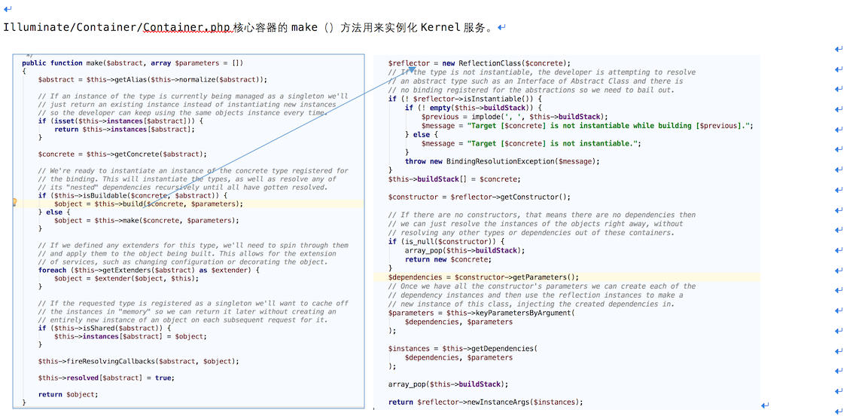The image size is (868, 419).
Task: Click line "$concrete = $this->getConcrete($abstract);"
Action: (123, 154)
